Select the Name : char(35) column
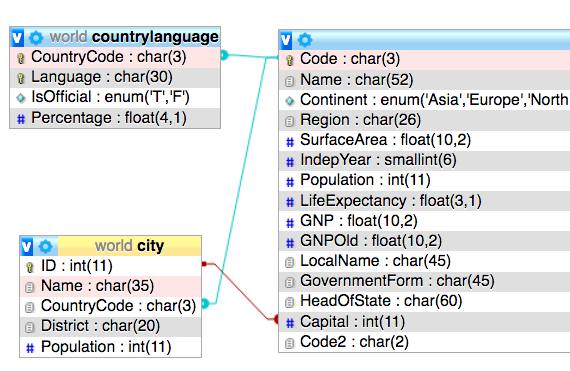Screen dimensions: 570x371 click(111, 286)
